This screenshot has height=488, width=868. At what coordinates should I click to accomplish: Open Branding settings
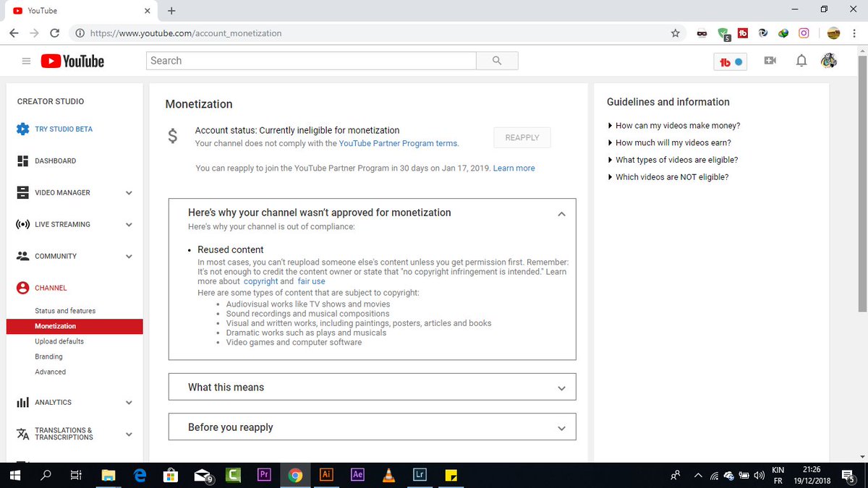click(x=48, y=356)
